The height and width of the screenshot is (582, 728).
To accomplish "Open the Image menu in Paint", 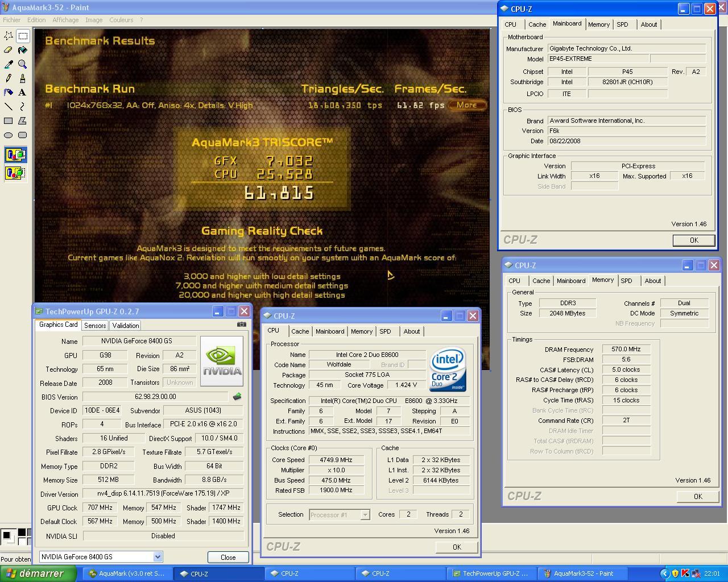I will (x=94, y=20).
